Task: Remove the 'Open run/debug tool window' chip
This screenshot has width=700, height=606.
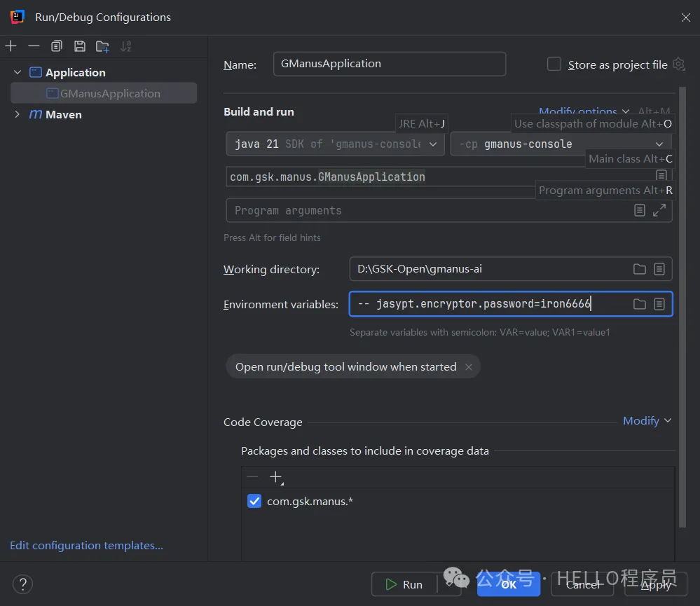Action: [x=469, y=367]
